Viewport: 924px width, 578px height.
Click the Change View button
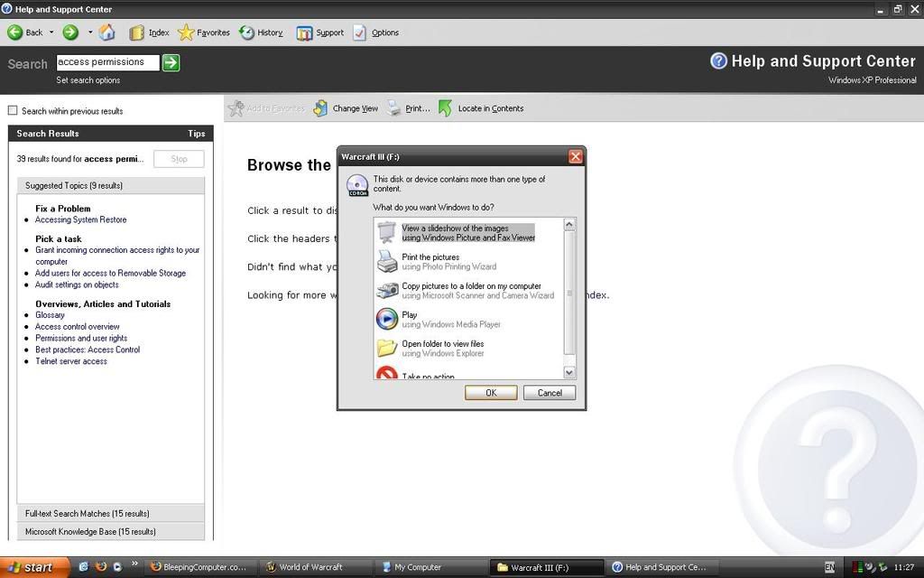(346, 108)
